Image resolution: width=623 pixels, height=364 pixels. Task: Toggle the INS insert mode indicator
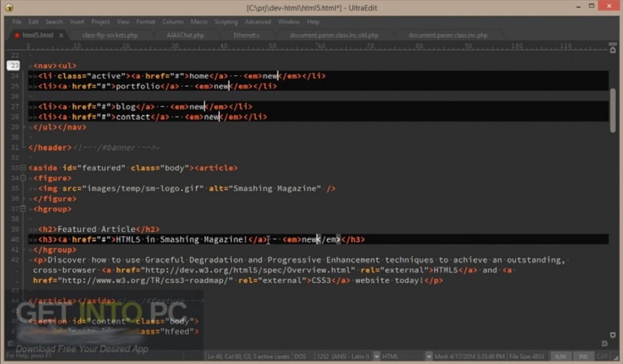[x=583, y=357]
